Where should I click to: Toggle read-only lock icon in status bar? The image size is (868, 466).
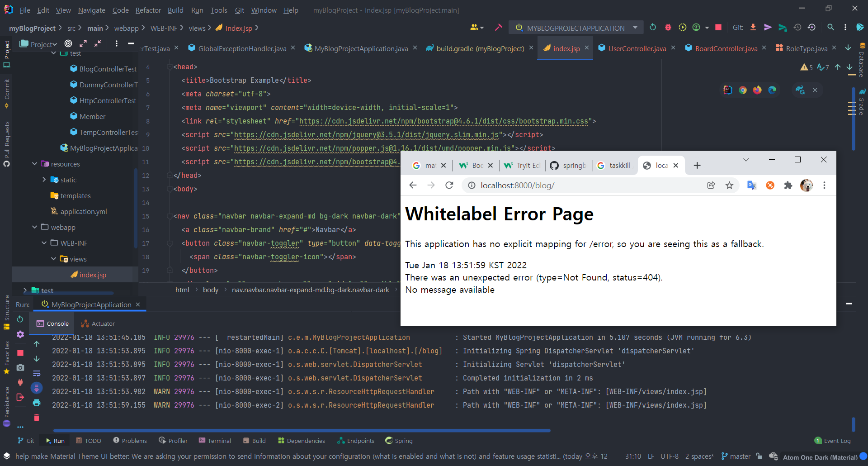click(x=759, y=456)
